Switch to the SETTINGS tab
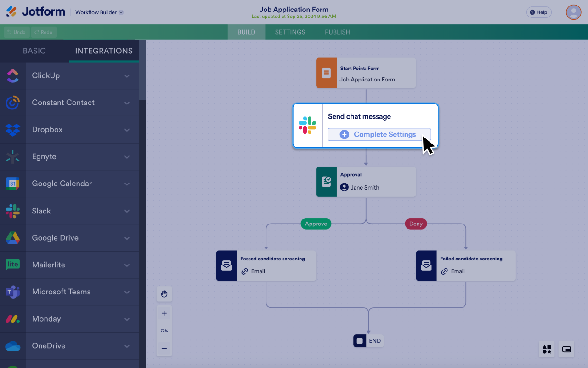The width and height of the screenshot is (588, 368). click(290, 32)
